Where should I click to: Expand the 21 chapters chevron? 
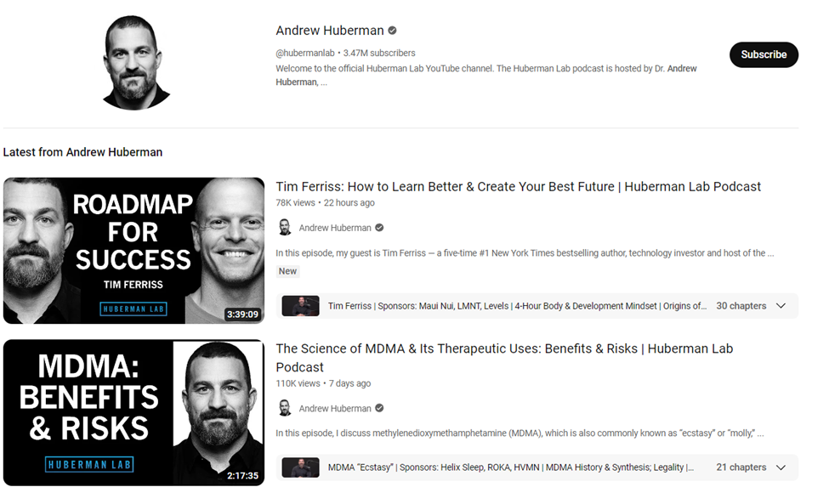pos(781,467)
